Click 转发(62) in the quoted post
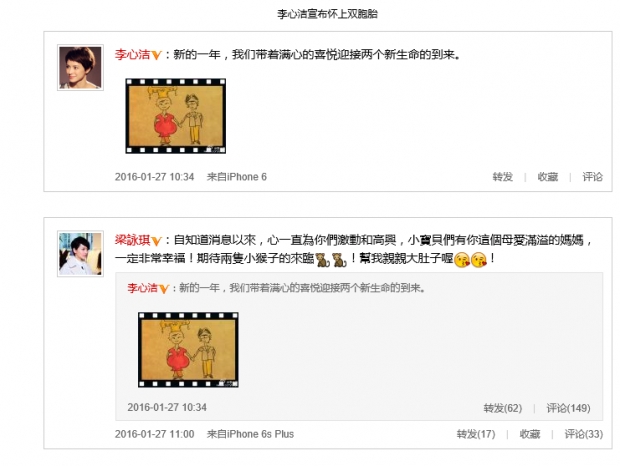Screen dimensions: 620x466 click(x=503, y=408)
